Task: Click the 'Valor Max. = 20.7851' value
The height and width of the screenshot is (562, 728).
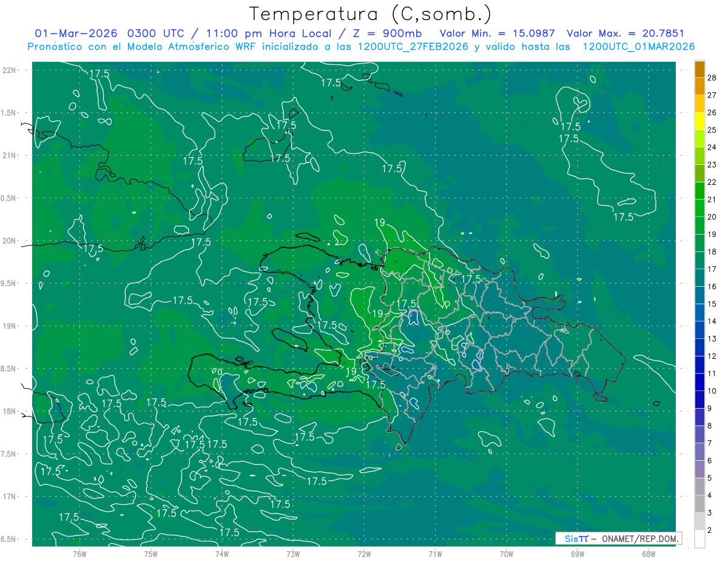Action: pos(625,33)
